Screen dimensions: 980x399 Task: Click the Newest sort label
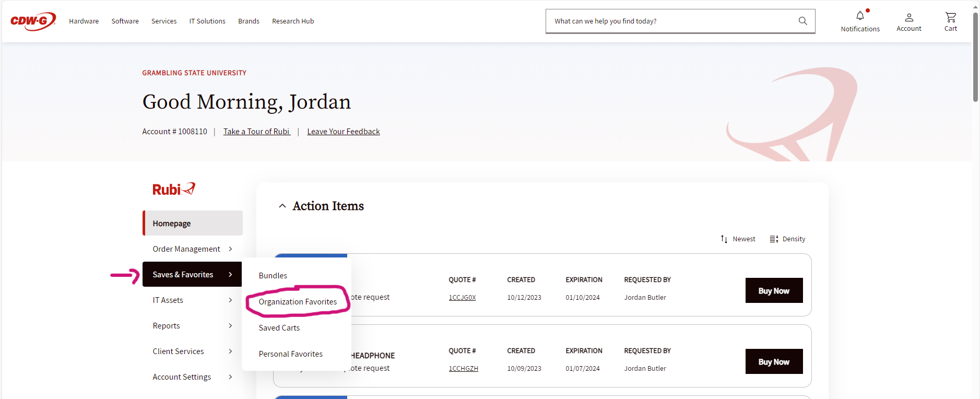[x=744, y=239]
